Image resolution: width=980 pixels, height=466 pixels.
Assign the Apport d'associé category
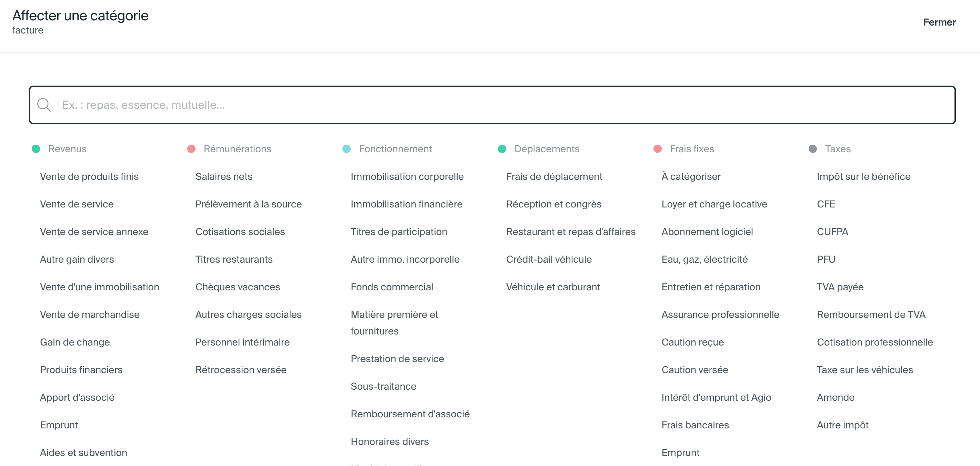click(x=77, y=397)
